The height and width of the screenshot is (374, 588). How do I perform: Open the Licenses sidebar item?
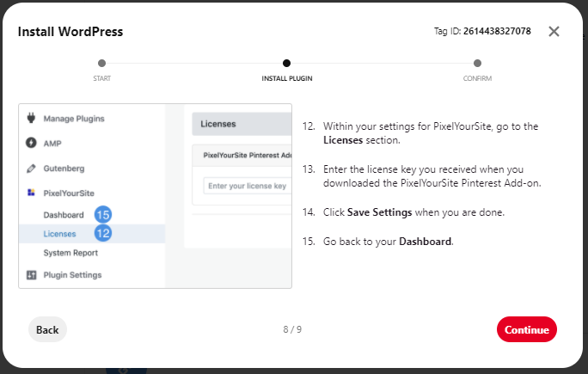[x=92, y=234]
